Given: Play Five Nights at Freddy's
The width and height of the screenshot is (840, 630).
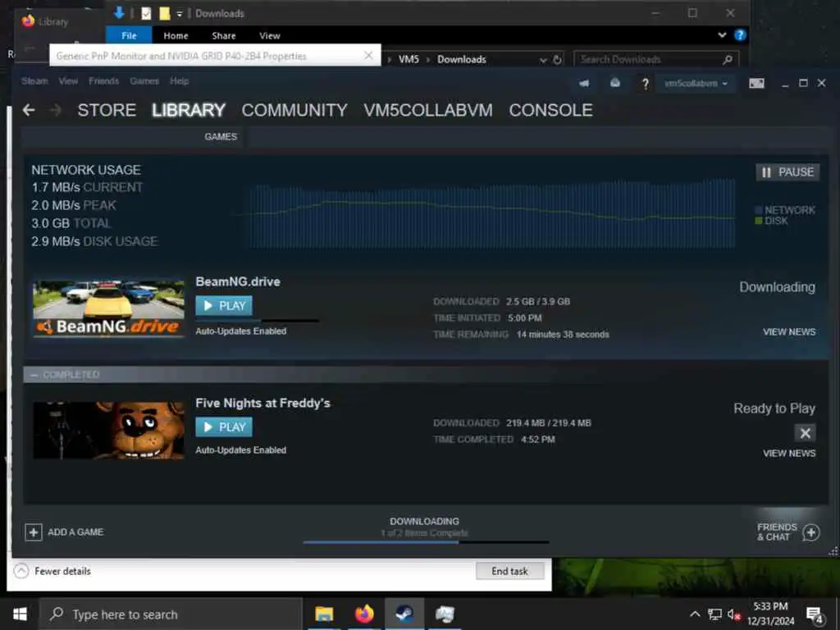Looking at the screenshot, I should click(x=224, y=427).
